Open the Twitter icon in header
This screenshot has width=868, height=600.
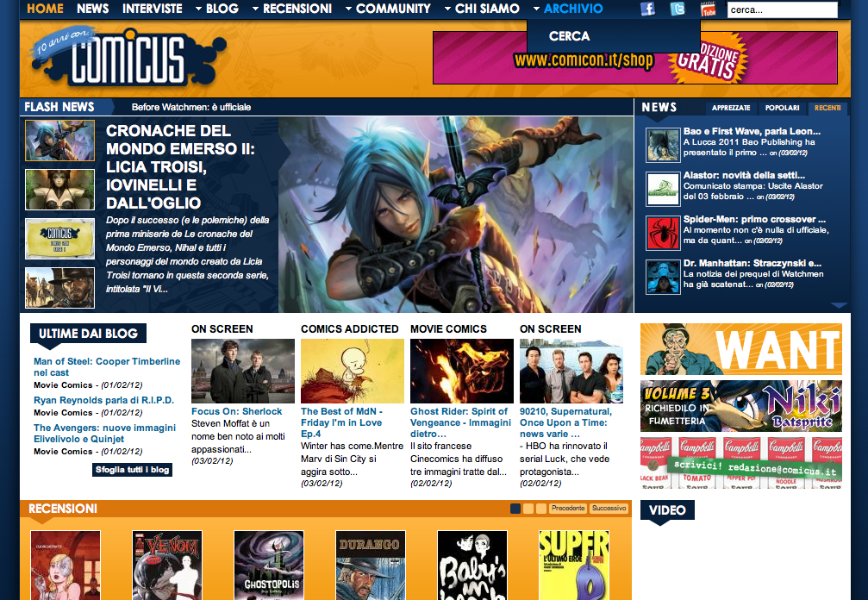677,9
